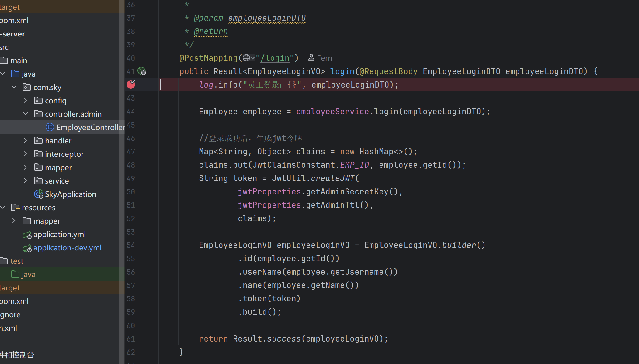Click the test java folder icon
Screen dimensions: 639x364
tap(15, 274)
